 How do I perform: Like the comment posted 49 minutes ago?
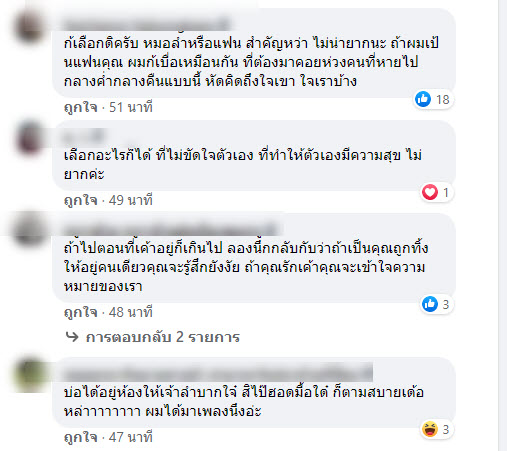tap(81, 200)
